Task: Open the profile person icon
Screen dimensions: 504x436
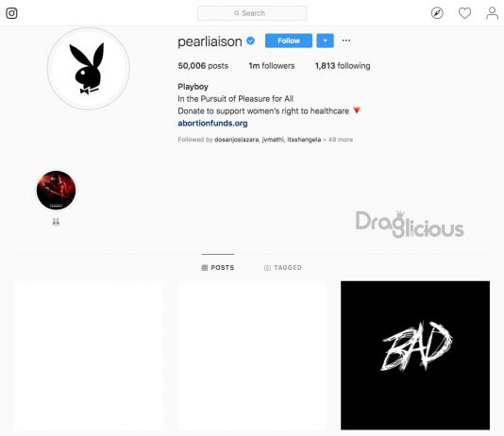Action: pos(492,13)
